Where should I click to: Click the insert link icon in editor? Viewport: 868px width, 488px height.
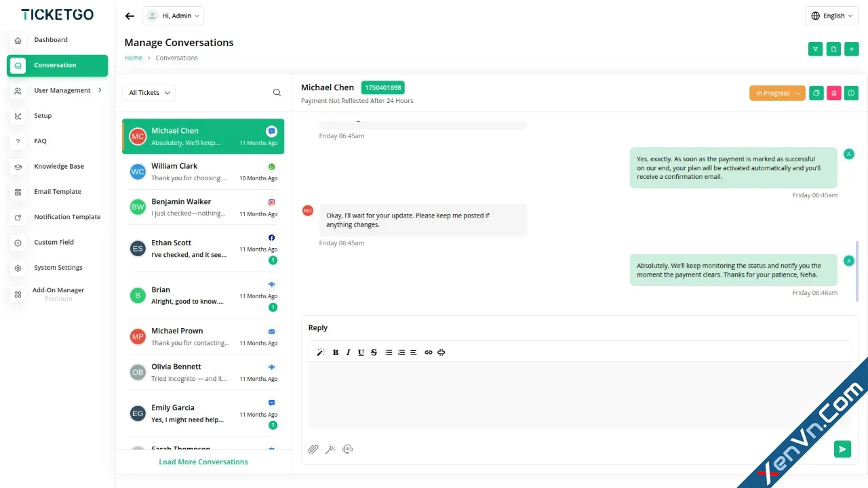pos(429,352)
